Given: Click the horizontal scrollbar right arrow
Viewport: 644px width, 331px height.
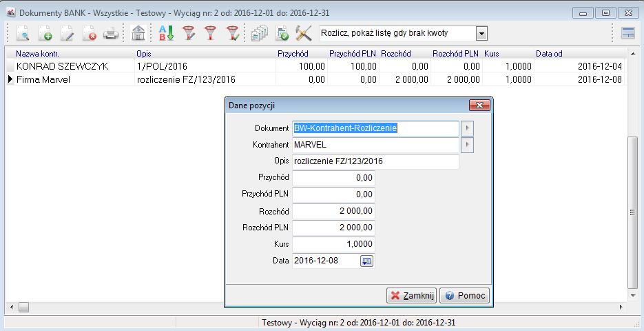Looking at the screenshot, I should [621, 307].
